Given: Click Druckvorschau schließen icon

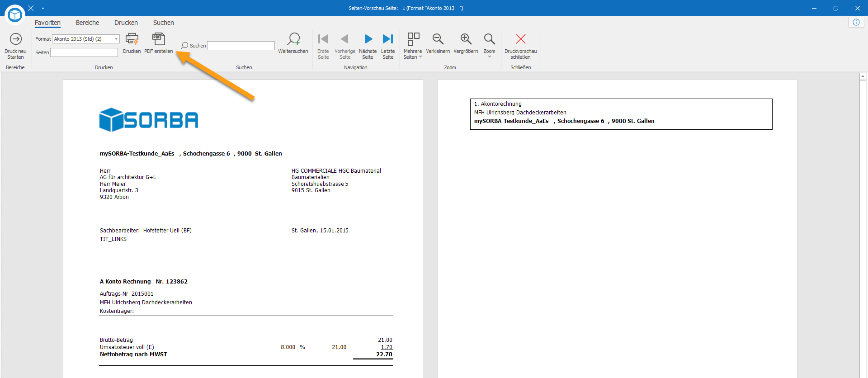Looking at the screenshot, I should point(521,39).
